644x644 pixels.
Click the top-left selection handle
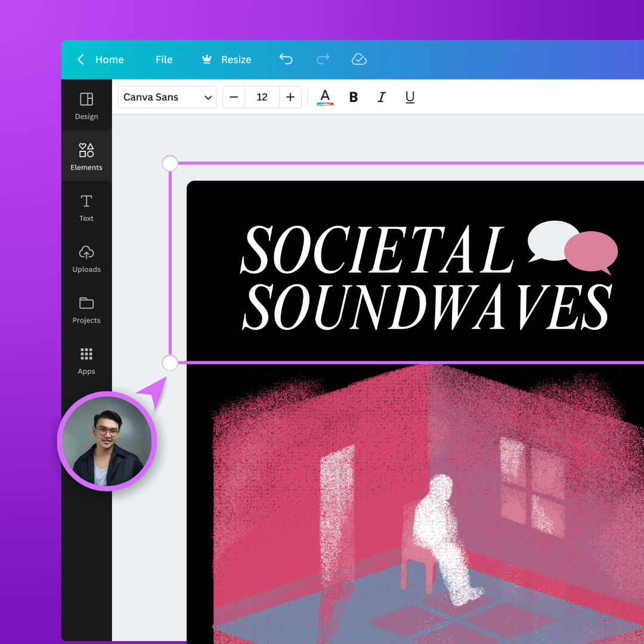click(x=170, y=163)
